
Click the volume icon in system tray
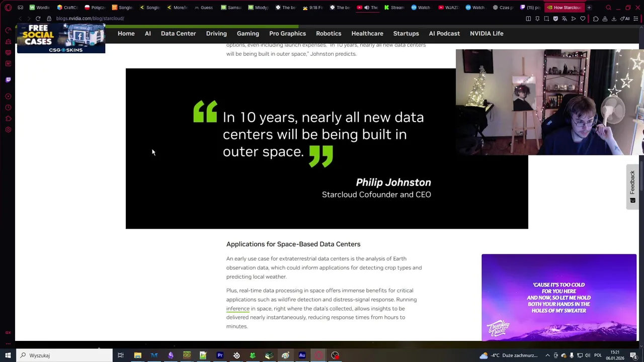tap(588, 355)
